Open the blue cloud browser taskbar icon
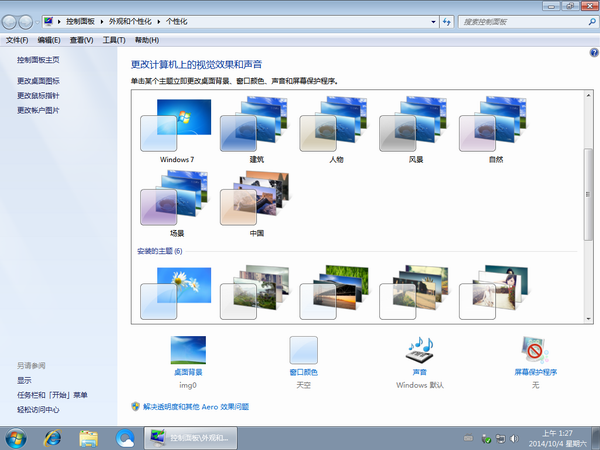Screen dimensions: 600x450 (x=125, y=438)
